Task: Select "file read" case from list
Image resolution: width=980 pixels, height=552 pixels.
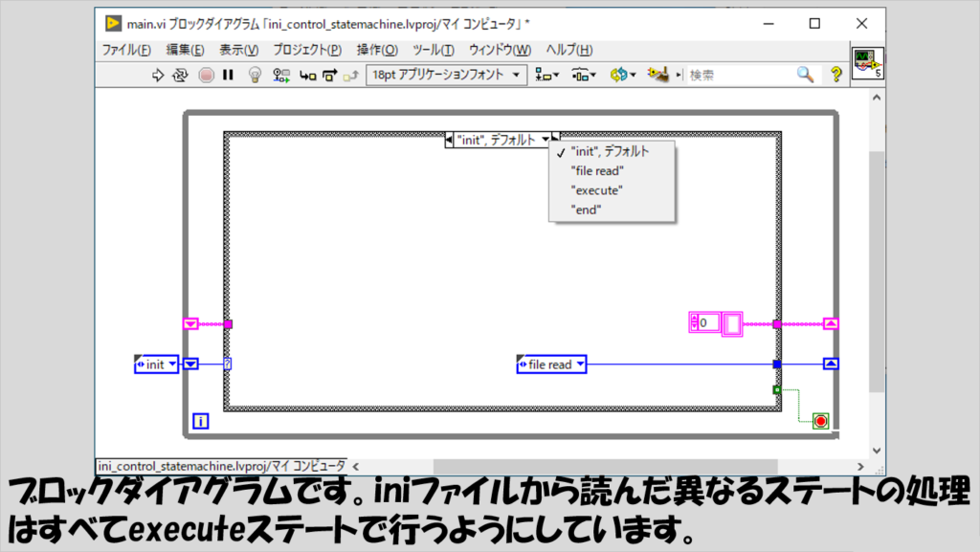Action: 597,170
